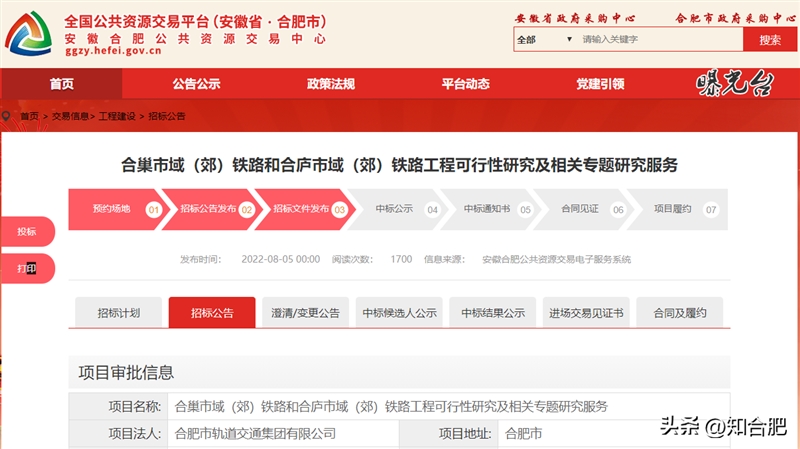The width and height of the screenshot is (800, 449).
Task: Switch to the 招标计划 tab
Action: tap(118, 313)
